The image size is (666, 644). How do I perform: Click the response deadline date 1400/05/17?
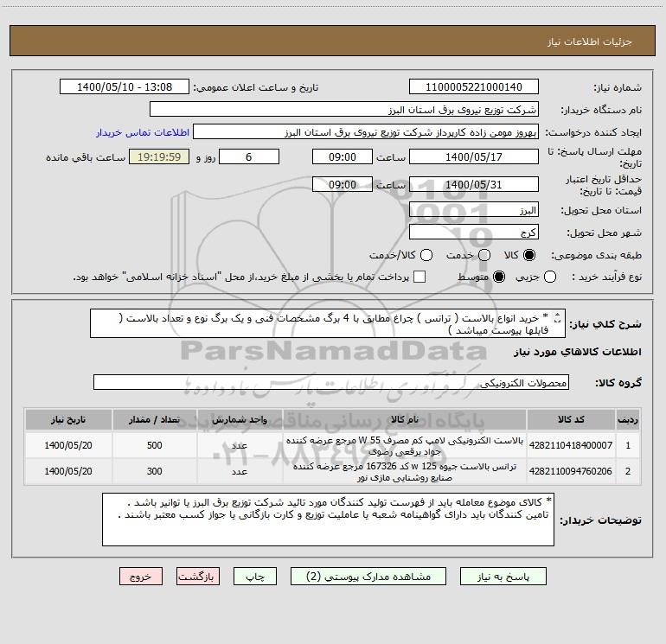pos(474,157)
